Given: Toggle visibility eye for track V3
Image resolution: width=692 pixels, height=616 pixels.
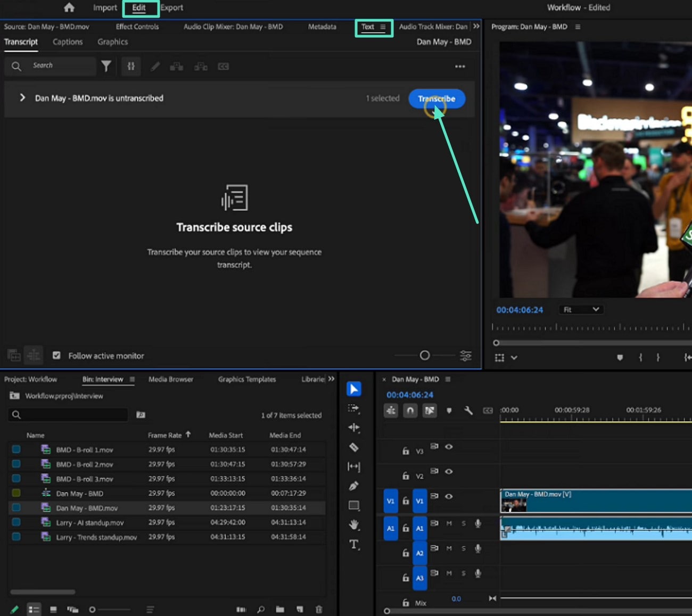Looking at the screenshot, I should [449, 447].
